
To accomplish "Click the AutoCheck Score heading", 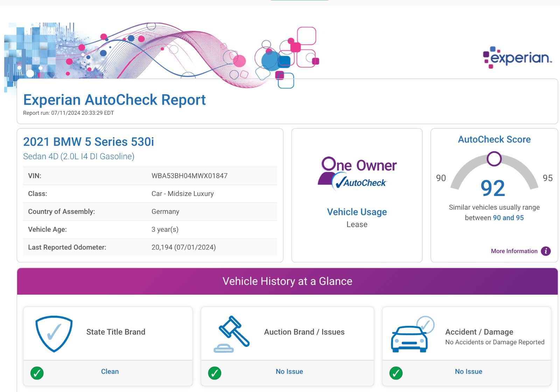I will 494,139.
